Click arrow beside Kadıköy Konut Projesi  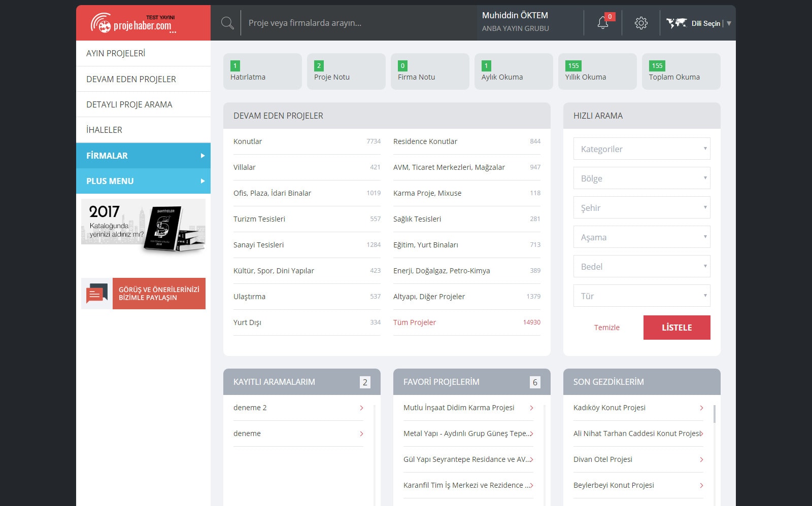point(701,408)
